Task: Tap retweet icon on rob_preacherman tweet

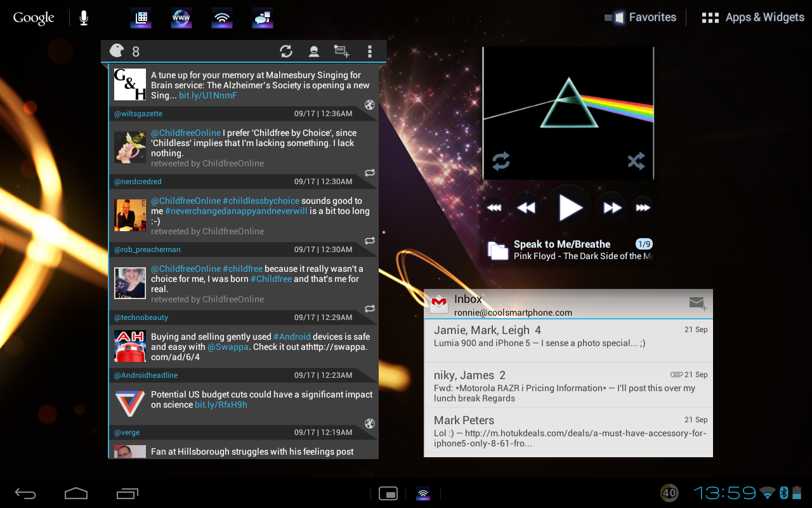Action: (370, 241)
